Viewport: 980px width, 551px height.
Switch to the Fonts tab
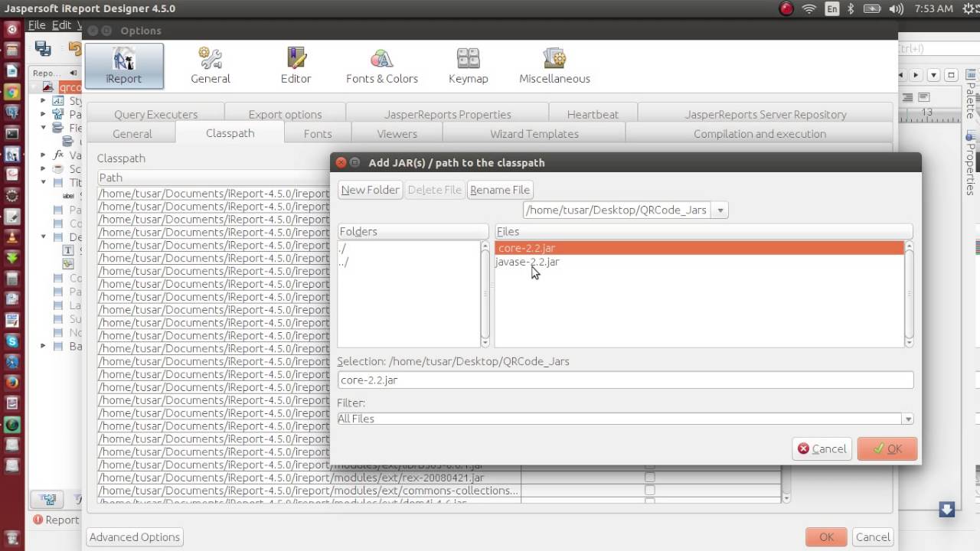(318, 133)
